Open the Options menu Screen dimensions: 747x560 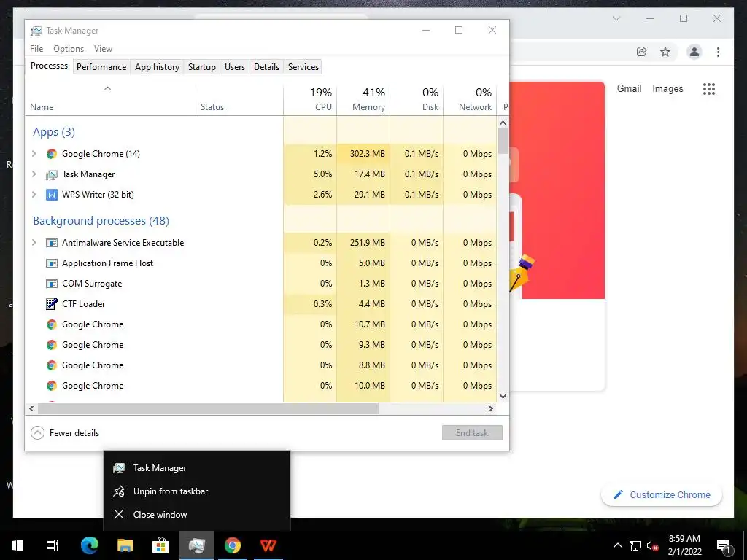click(x=69, y=49)
